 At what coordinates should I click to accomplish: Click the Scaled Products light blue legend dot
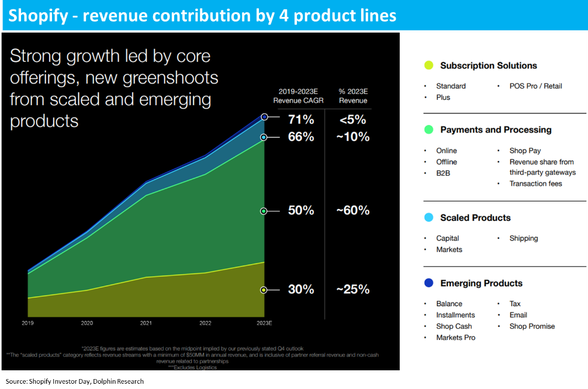click(x=428, y=217)
